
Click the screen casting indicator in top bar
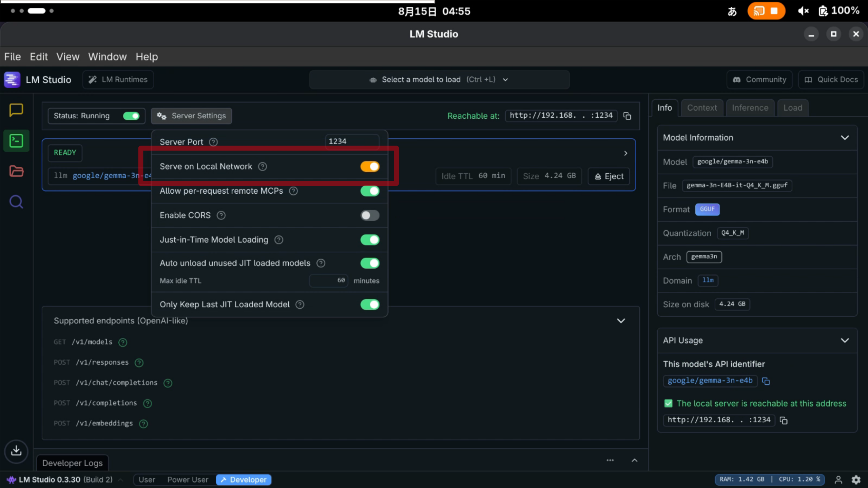point(766,11)
